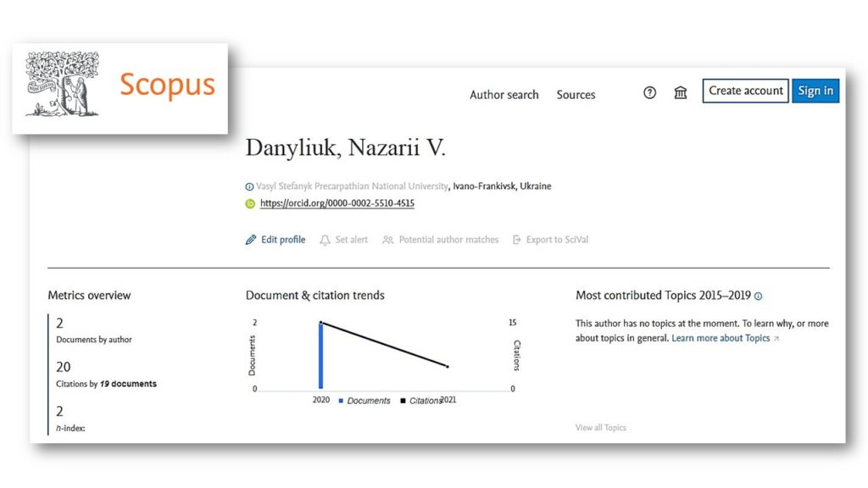Click the 2021 citation point on the trend line
This screenshot has height=488, width=868.
[x=448, y=366]
